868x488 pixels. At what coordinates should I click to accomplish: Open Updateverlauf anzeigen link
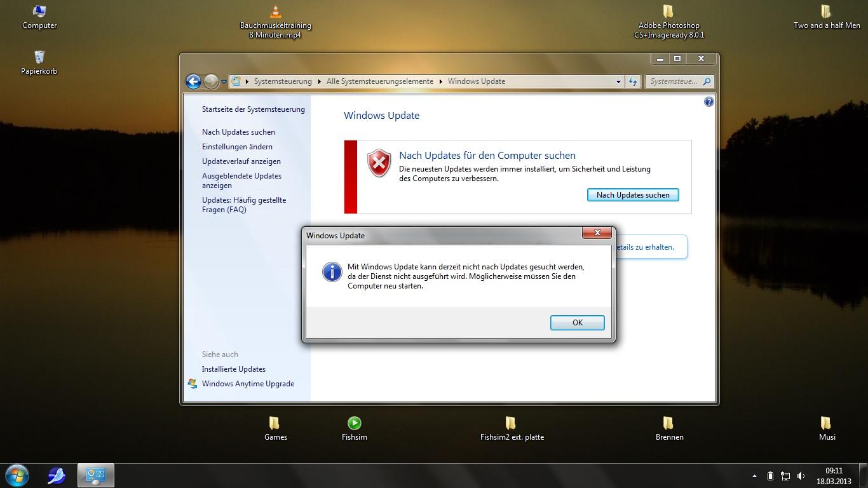[x=241, y=161]
